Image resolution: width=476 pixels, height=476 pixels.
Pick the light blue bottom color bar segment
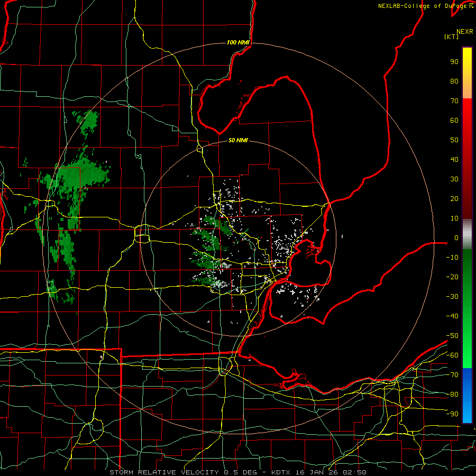pyautogui.click(x=467, y=411)
